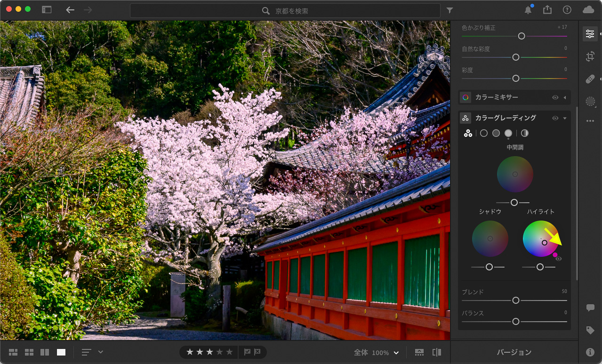Viewport: 602px width, 364px height.
Task: Toggle Color Grading (カラーグレーディング) visibility eye
Action: [555, 118]
